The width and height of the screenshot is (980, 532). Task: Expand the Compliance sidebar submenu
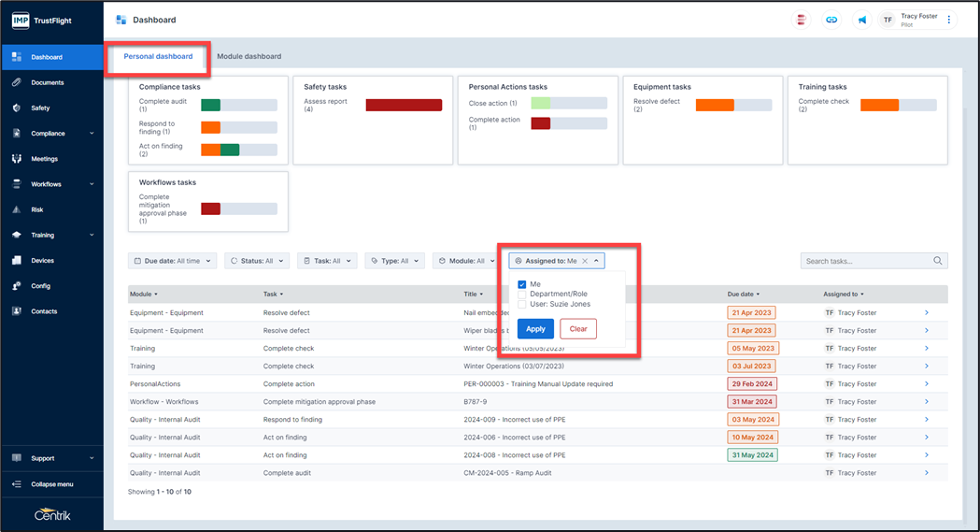92,134
